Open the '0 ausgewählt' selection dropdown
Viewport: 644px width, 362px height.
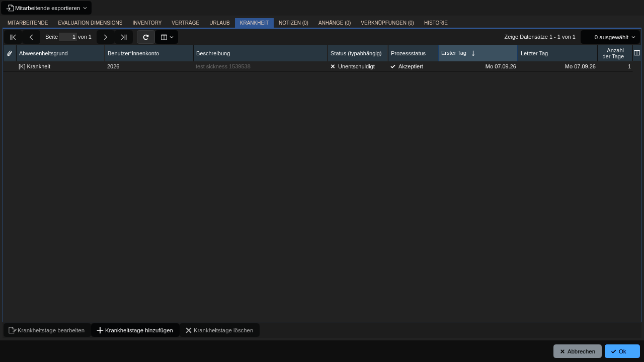coord(611,37)
